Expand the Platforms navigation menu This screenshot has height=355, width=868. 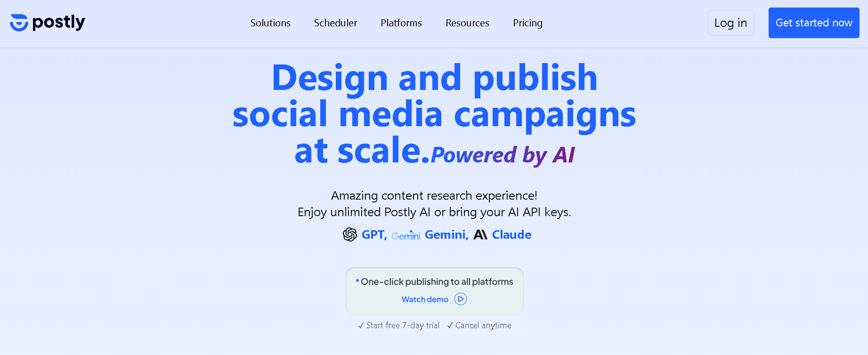(x=401, y=23)
